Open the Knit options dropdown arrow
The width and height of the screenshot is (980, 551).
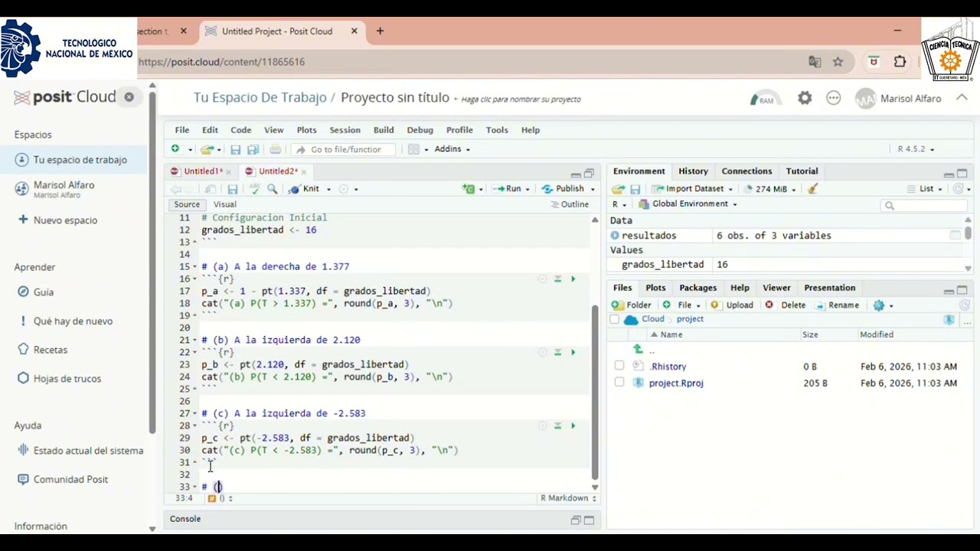click(329, 189)
